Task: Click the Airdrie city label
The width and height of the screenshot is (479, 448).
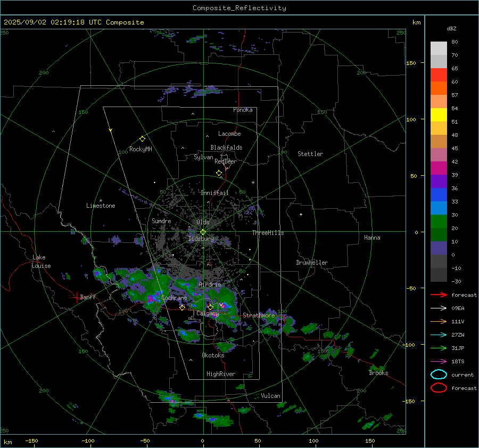Action: (210, 284)
